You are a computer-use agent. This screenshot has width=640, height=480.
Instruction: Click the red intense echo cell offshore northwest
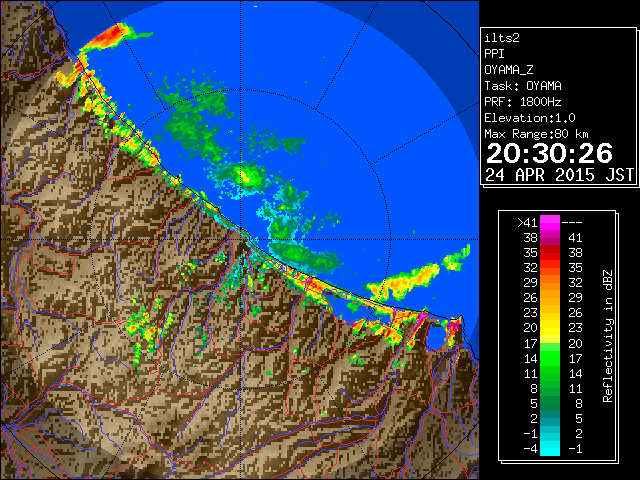tap(108, 37)
